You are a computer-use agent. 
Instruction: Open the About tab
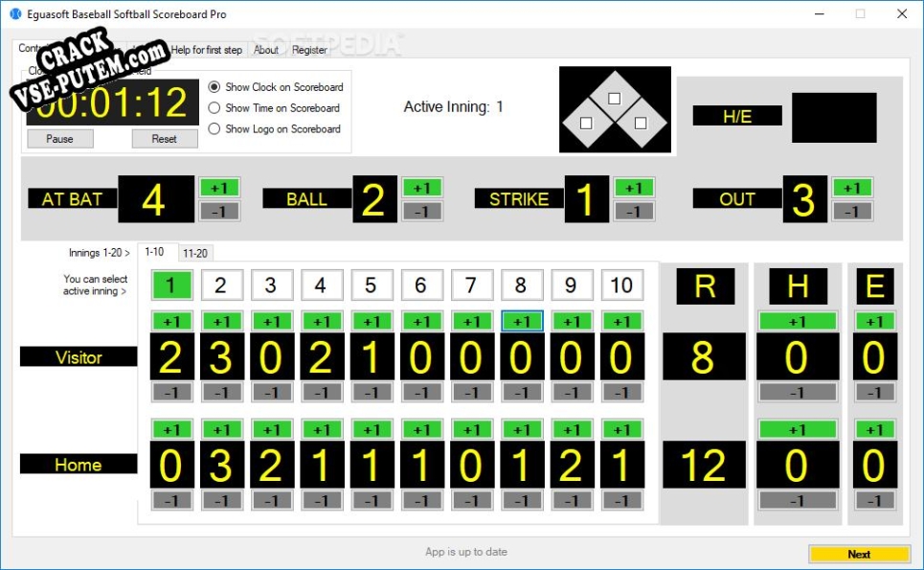point(266,50)
